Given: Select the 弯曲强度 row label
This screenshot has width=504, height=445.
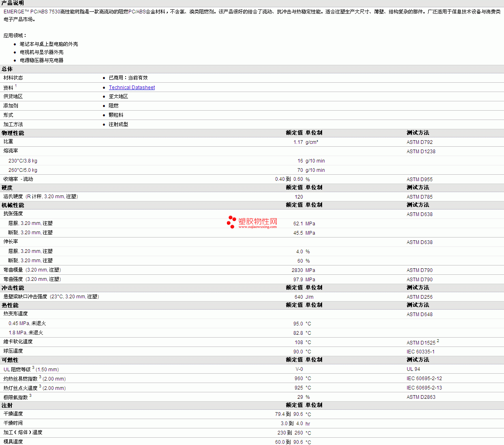Looking at the screenshot, I should (32, 279).
